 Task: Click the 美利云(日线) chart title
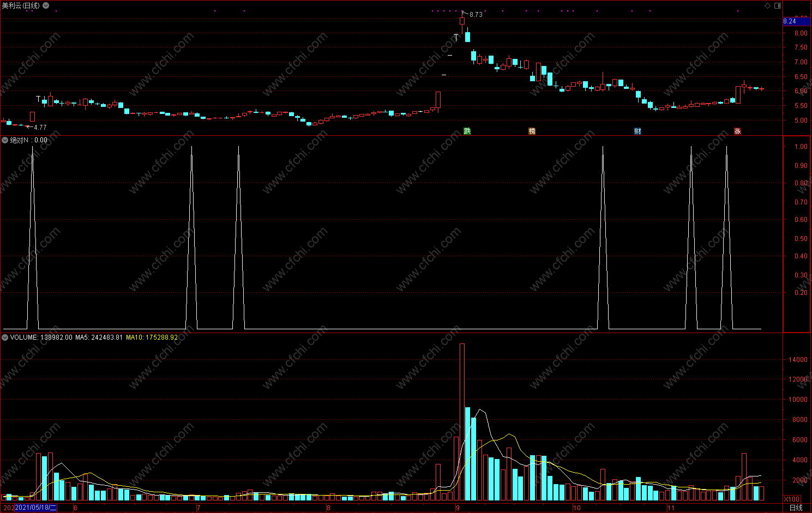point(21,5)
